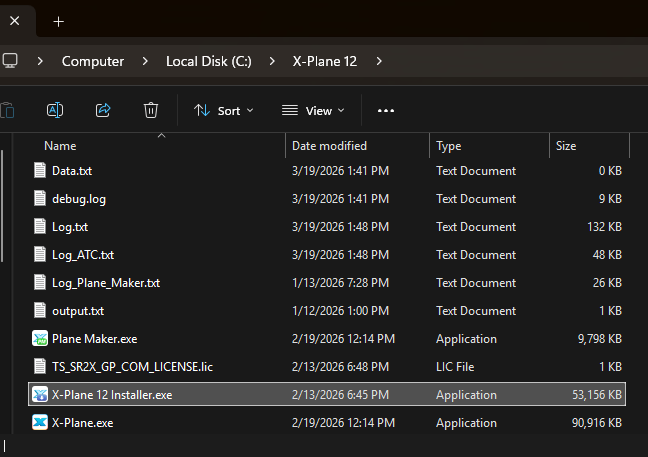
Task: Select the X-Plane.exe file name
Action: tap(82, 423)
